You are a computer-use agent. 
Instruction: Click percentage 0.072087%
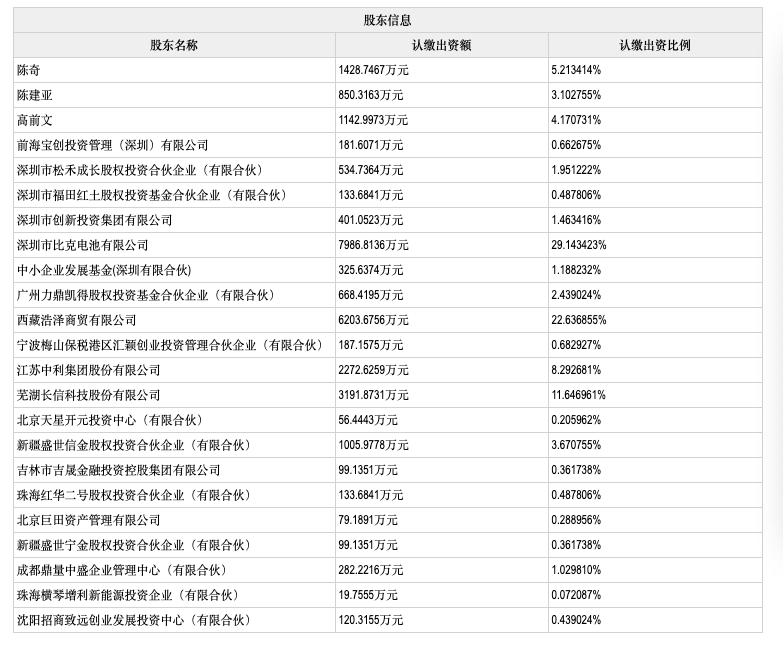tap(576, 595)
